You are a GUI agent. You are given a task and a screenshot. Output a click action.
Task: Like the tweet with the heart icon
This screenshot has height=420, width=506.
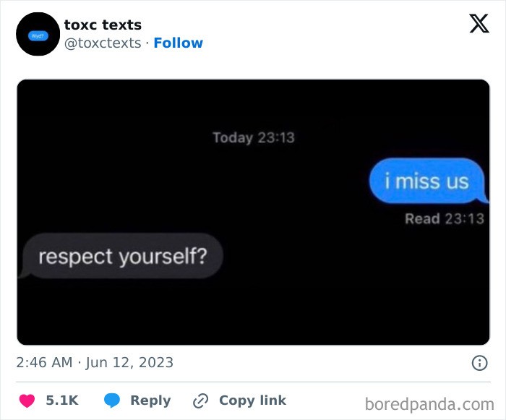(x=26, y=400)
